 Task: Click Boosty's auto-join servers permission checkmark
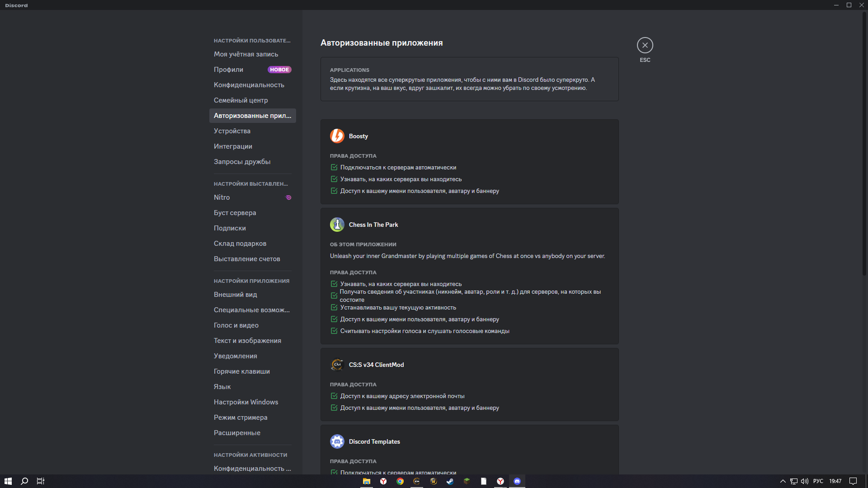(334, 168)
